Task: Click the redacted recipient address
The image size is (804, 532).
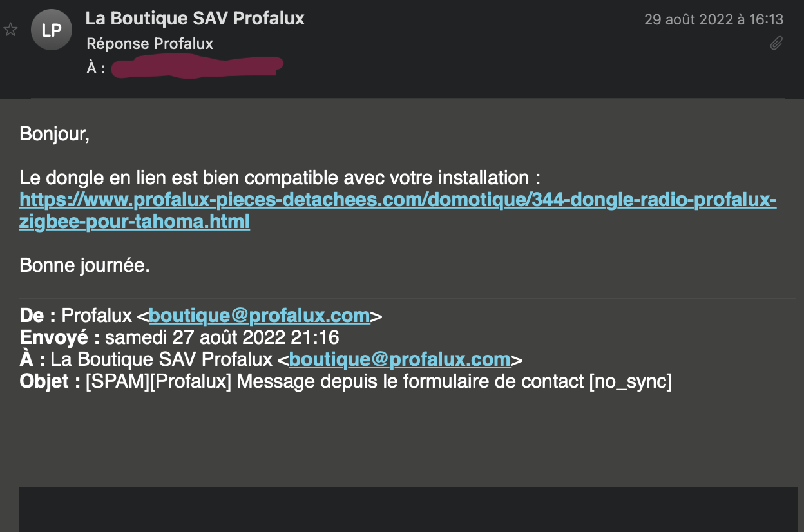Action: [197, 67]
